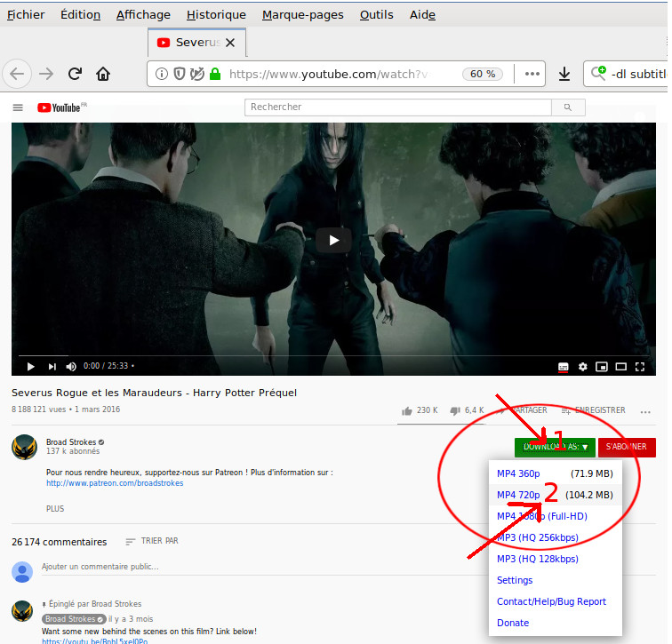Open the page actions three-dot menu
Image resolution: width=672 pixels, height=644 pixels.
532,74
